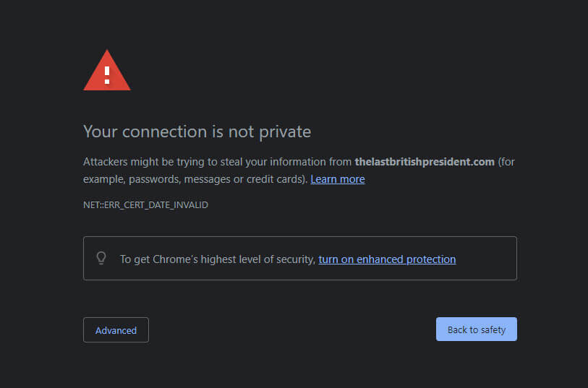Click the bold thelastbritishpresident.com domain name
The height and width of the screenshot is (388, 588).
(x=425, y=162)
